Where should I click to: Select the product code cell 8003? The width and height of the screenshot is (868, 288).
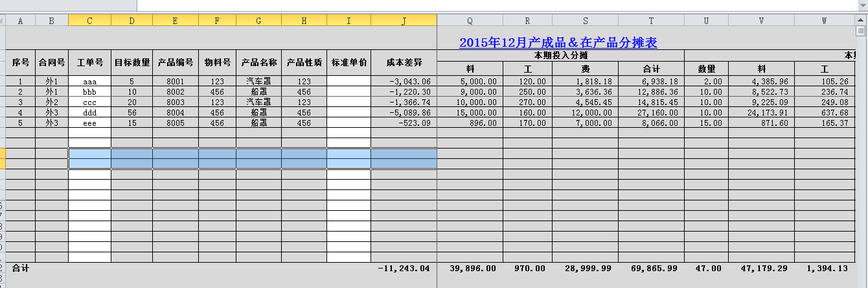[175, 102]
